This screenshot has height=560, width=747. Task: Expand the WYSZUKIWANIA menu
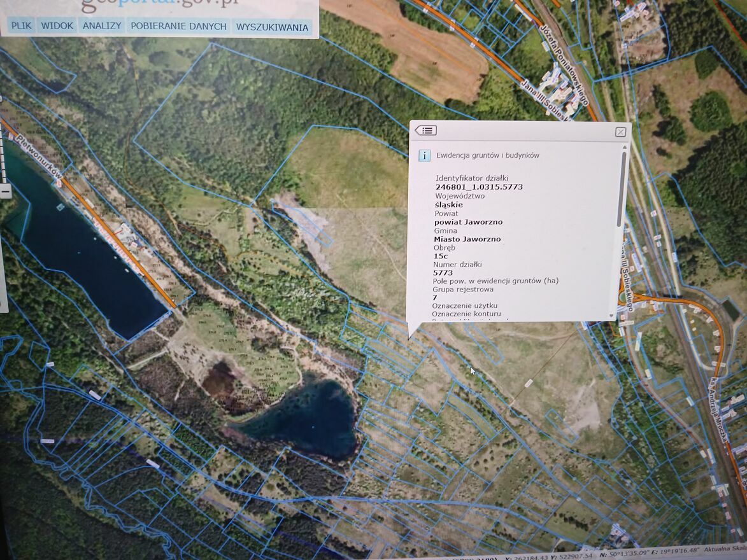[272, 27]
